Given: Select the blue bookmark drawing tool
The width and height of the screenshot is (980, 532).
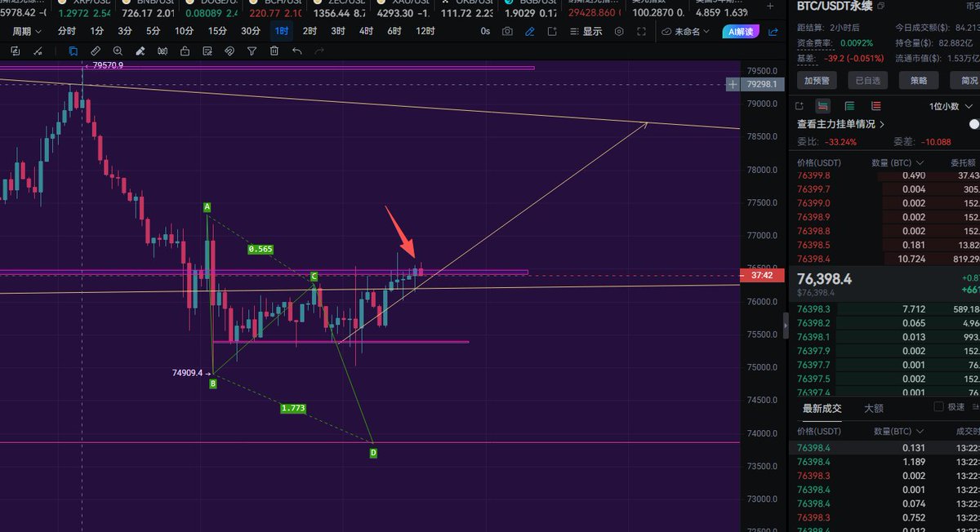Looking at the screenshot, I should pos(73,51).
